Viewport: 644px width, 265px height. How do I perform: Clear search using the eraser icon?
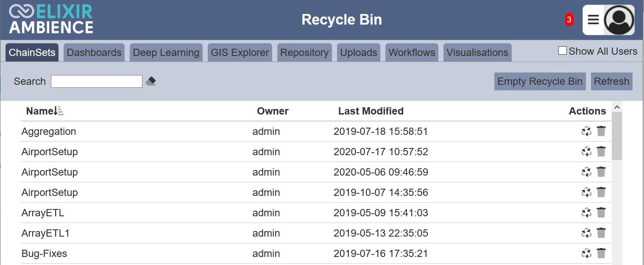(x=151, y=81)
